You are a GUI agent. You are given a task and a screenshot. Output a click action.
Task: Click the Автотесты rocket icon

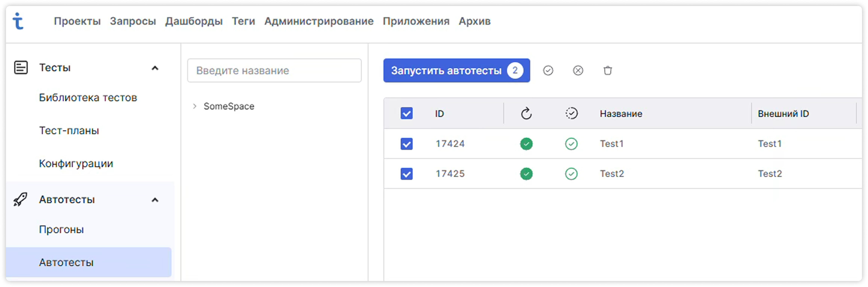pos(20,199)
